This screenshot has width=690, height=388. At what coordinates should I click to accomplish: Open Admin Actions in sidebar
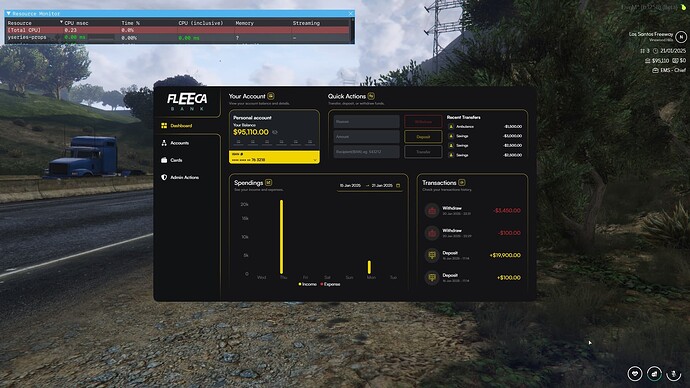pos(180,177)
